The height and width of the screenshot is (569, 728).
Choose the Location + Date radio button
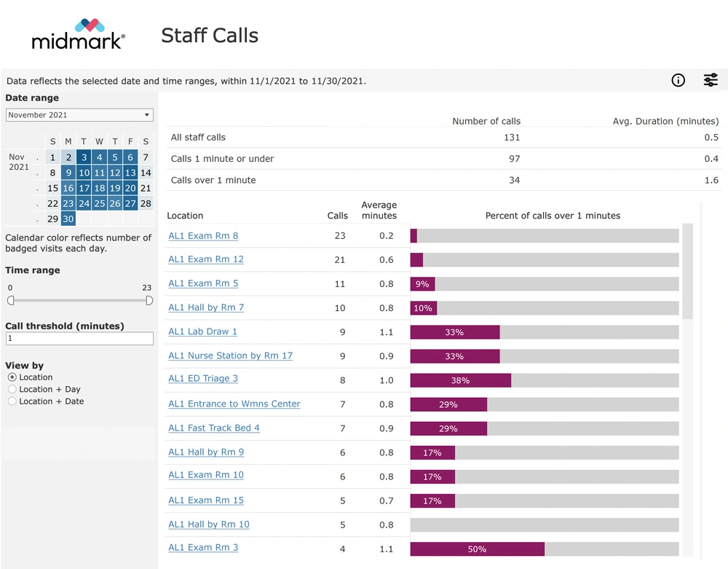click(x=12, y=401)
